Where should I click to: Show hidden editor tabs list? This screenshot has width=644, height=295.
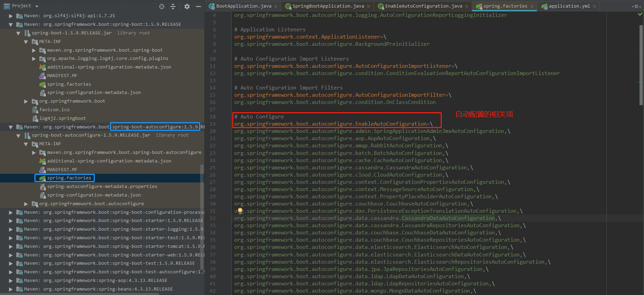tap(636, 6)
